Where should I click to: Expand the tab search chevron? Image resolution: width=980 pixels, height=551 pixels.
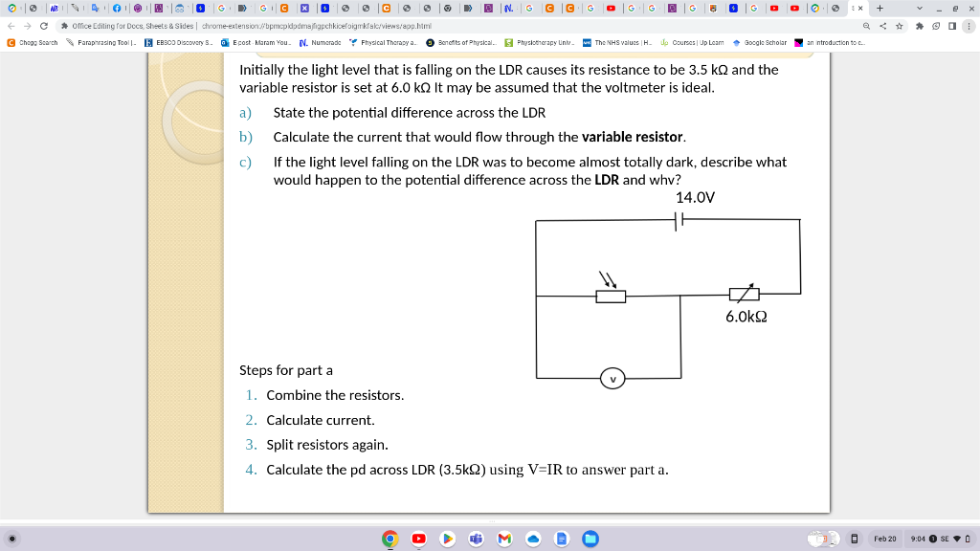pyautogui.click(x=921, y=8)
